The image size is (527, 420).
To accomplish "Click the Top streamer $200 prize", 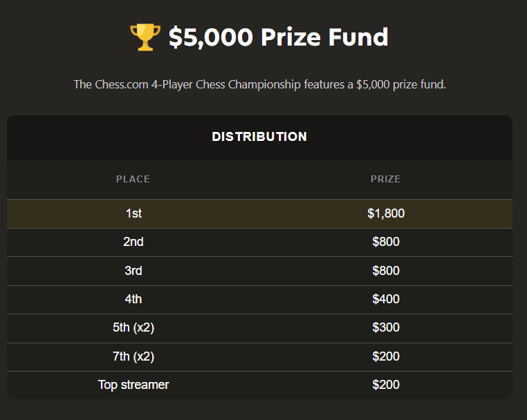I will coord(386,385).
